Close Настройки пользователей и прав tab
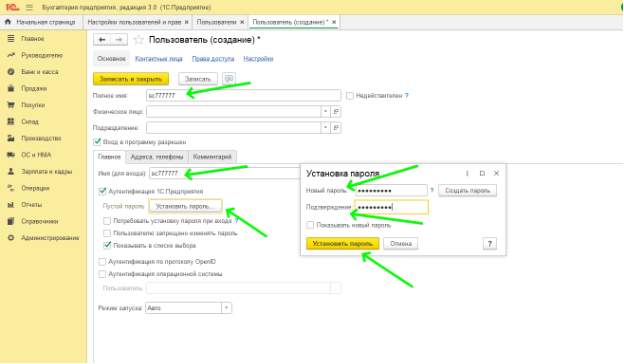Image resolution: width=624 pixels, height=364 pixels. [186, 22]
